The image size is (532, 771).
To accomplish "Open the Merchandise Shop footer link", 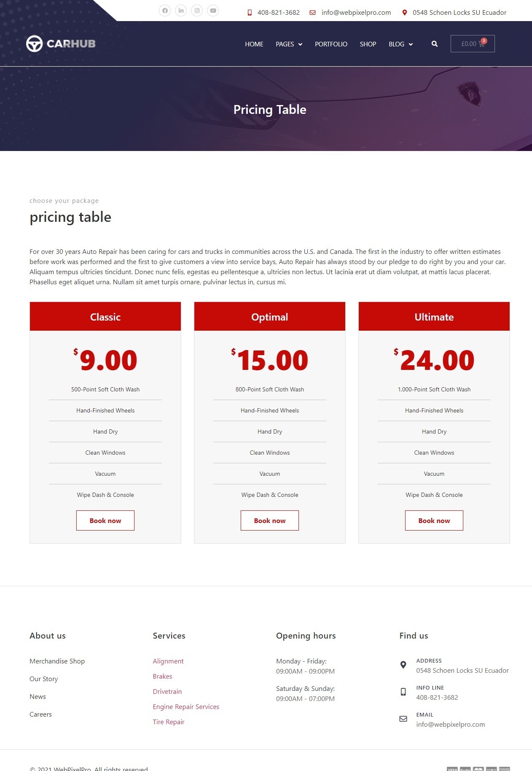I will 57,661.
